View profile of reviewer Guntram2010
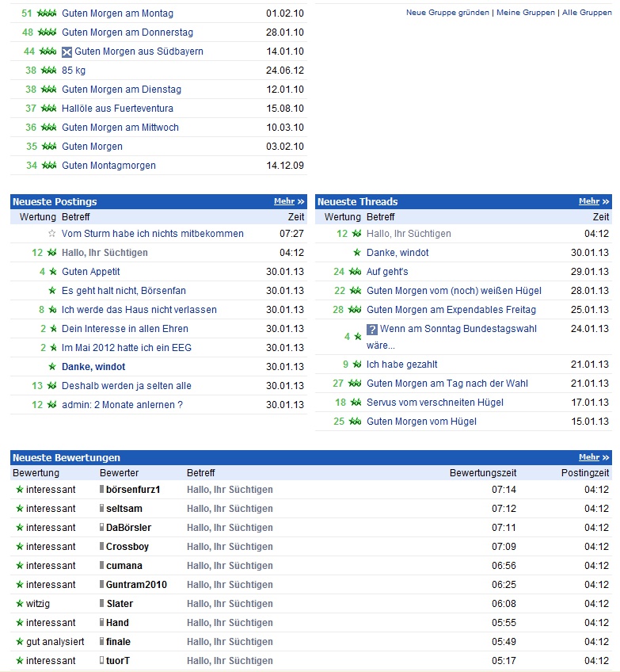The height and width of the screenshot is (672, 620). 136,585
